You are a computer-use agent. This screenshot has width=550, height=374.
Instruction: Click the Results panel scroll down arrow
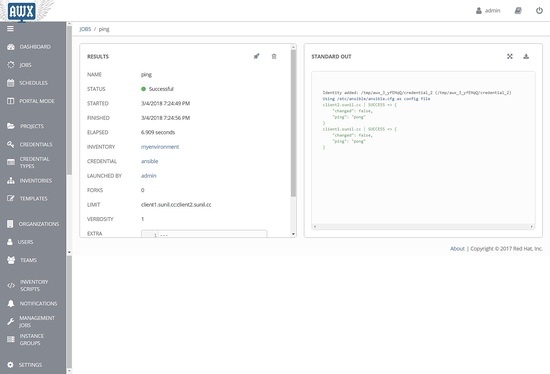(293, 234)
